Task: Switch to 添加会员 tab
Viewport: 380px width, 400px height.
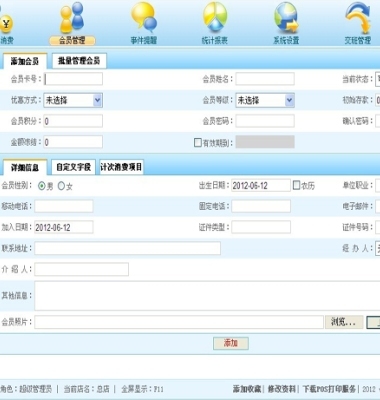Action: [x=25, y=61]
